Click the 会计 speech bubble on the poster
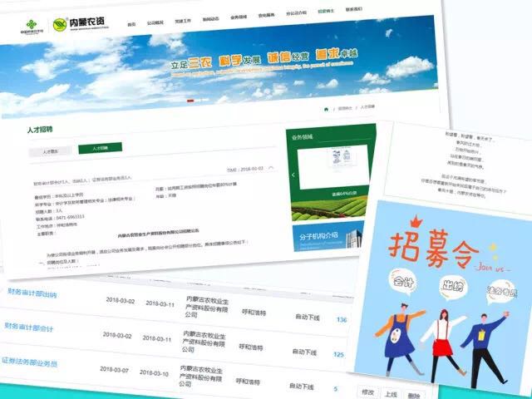 tap(402, 281)
